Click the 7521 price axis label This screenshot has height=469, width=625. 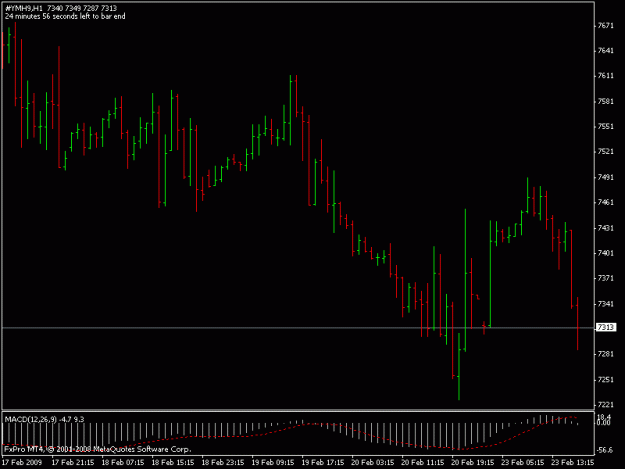click(x=605, y=152)
